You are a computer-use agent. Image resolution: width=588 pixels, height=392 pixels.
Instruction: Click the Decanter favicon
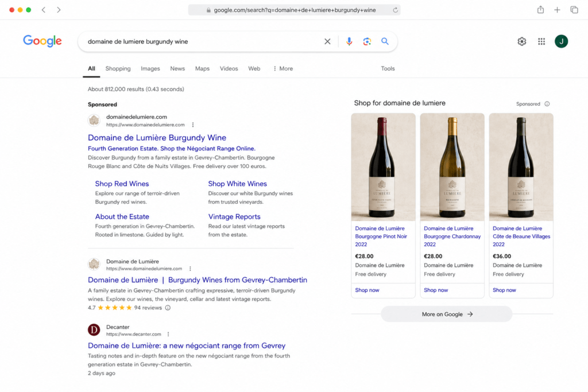[x=94, y=330]
